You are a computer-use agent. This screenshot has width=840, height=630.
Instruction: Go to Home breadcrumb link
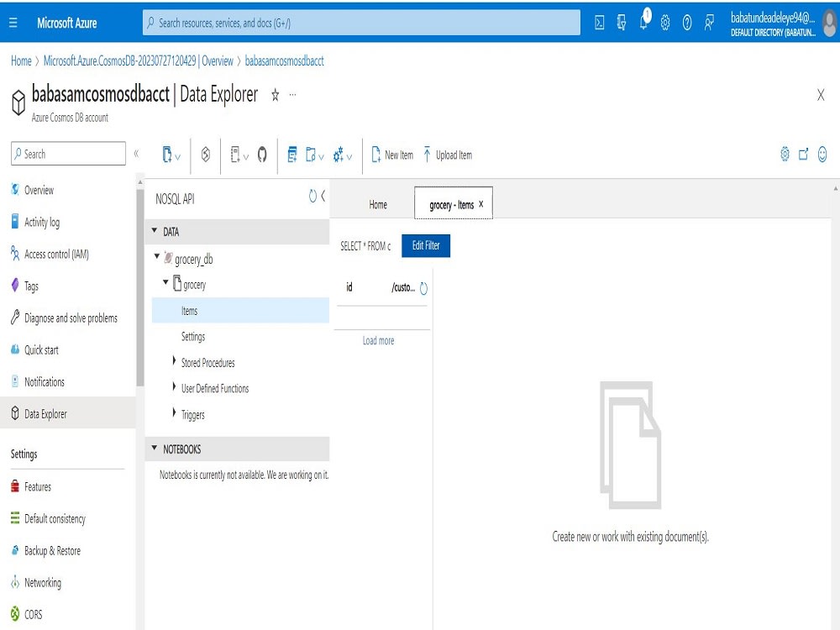pyautogui.click(x=21, y=60)
